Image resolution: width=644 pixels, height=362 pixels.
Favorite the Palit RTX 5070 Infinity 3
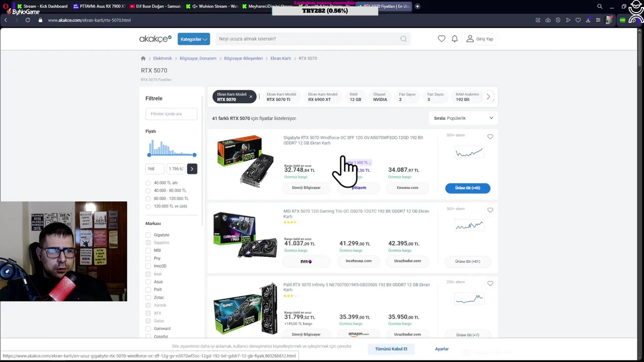click(490, 284)
